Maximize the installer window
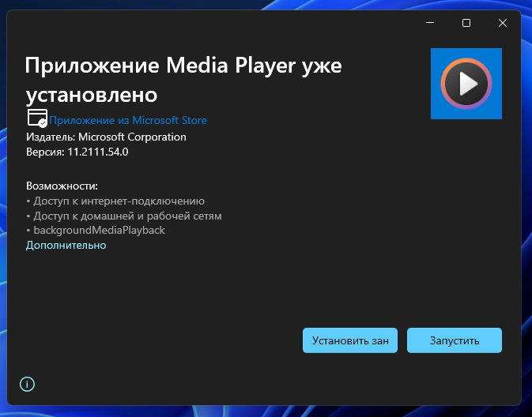 coord(466,23)
